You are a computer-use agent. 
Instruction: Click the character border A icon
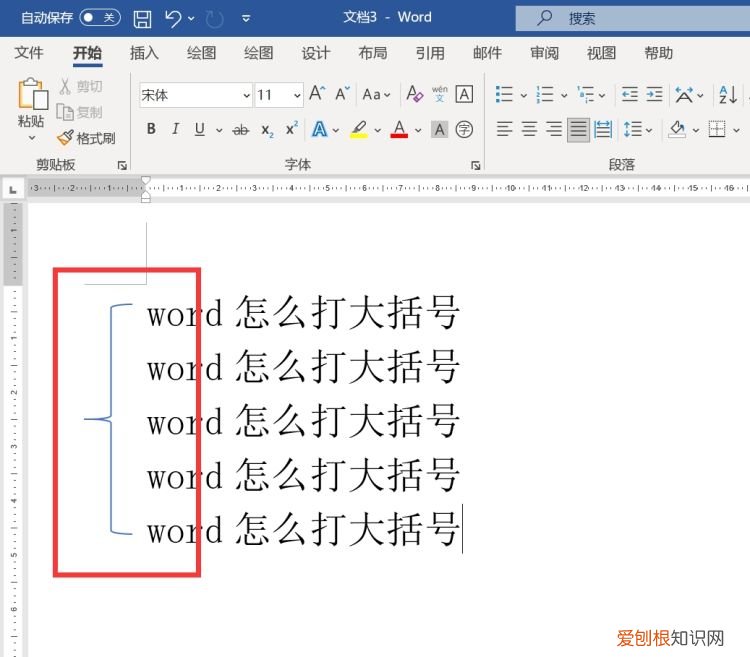click(x=464, y=94)
